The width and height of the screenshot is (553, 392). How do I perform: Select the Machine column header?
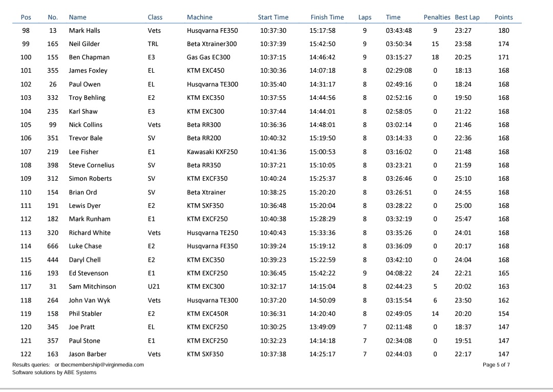(x=199, y=17)
